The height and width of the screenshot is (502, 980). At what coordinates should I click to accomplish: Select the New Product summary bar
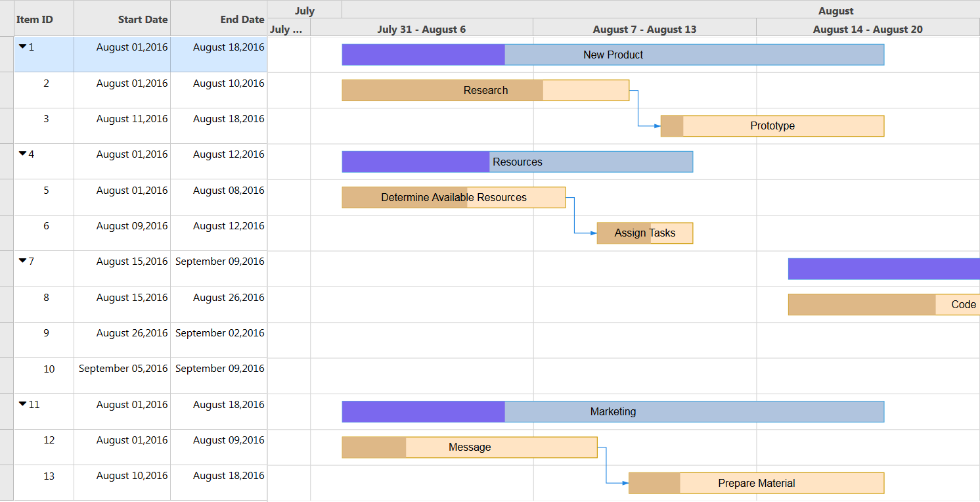613,55
